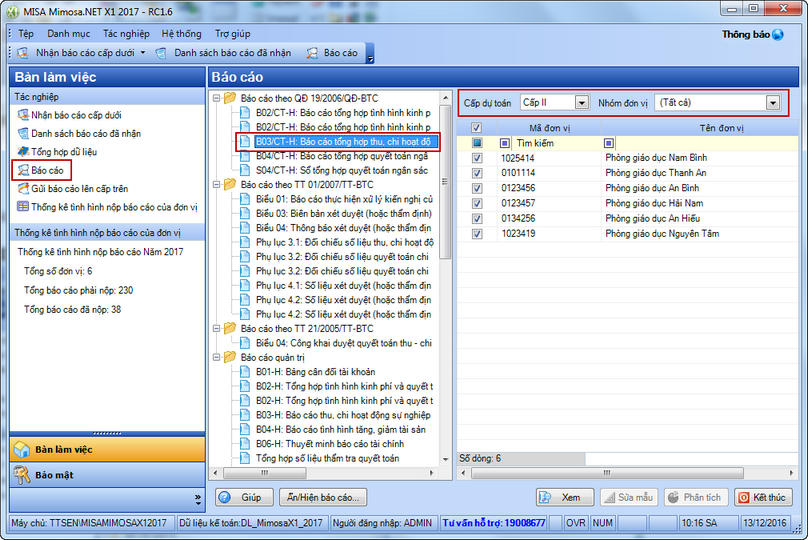Screen dimensions: 808x540
Task: Click Bảo mật keys icon
Action: [22, 475]
